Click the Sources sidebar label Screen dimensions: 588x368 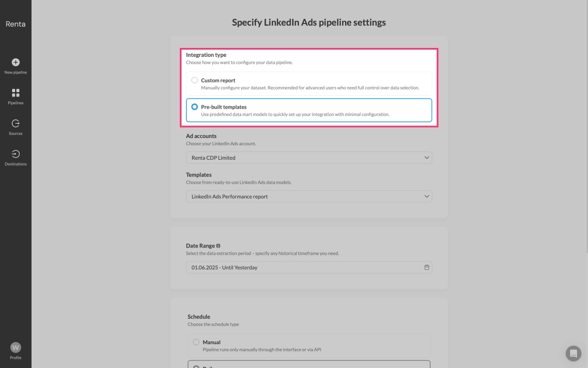coord(16,134)
